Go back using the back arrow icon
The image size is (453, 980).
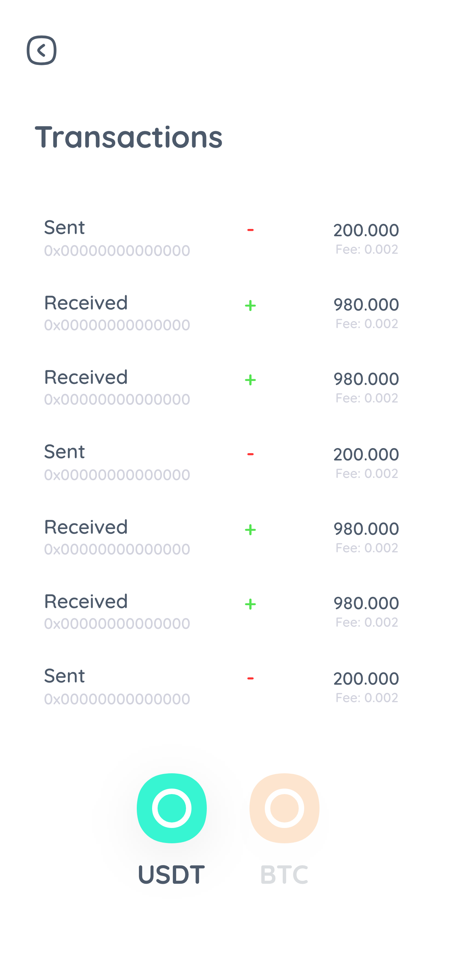click(42, 50)
